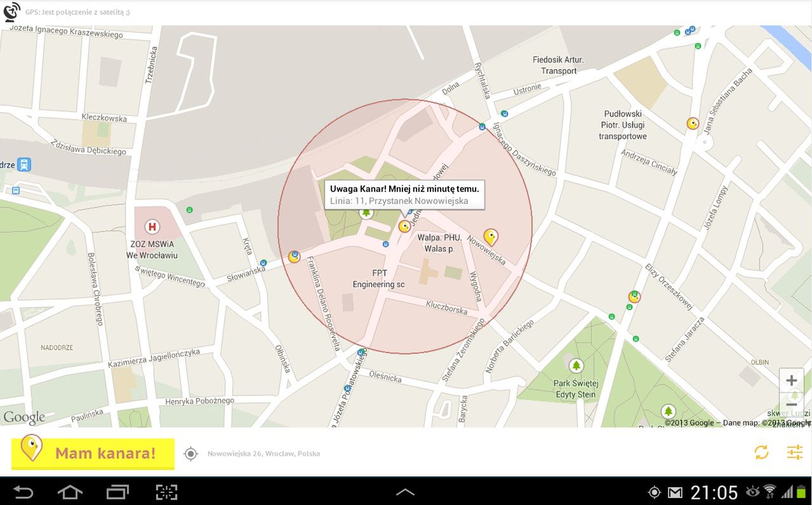
Task: Tap the battery indicator icon
Action: pyautogui.click(x=801, y=492)
